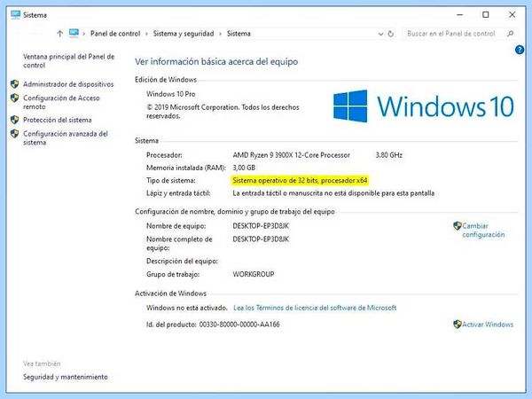Open help with the blue question mark
The image size is (532, 399).
tap(520, 50)
